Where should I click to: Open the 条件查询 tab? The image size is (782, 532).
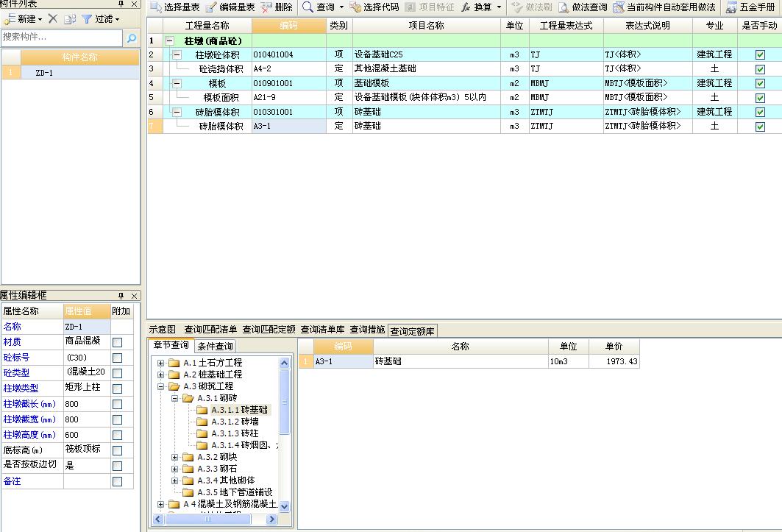(215, 346)
